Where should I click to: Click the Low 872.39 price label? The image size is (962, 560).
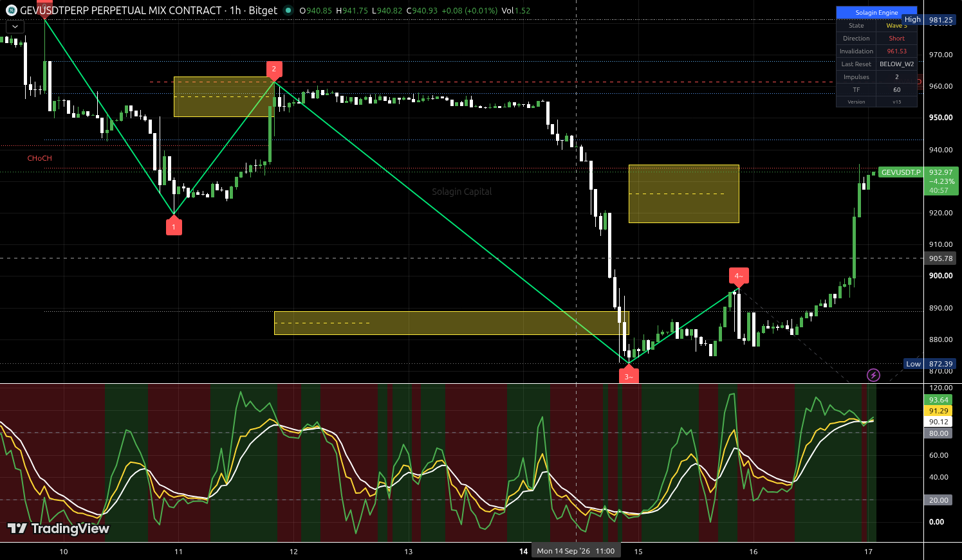tap(931, 364)
